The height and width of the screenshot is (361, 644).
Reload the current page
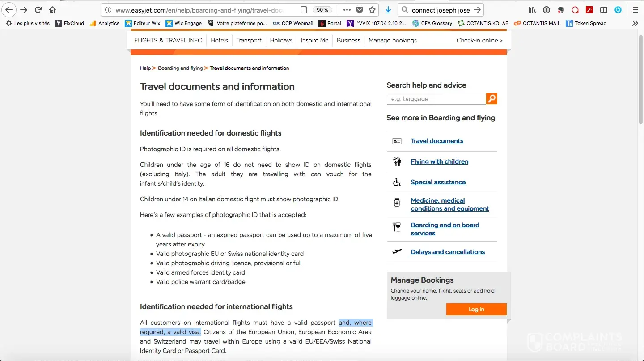coord(38,10)
